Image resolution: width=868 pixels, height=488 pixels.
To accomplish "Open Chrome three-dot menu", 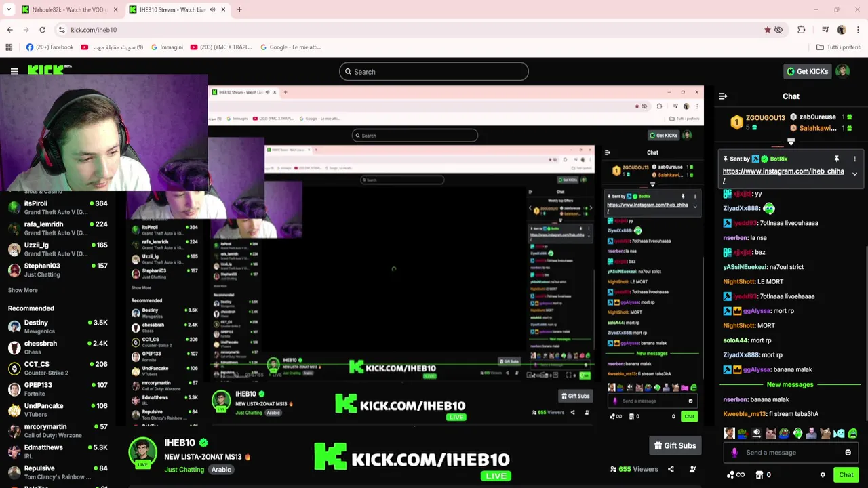I will pyautogui.click(x=858, y=30).
